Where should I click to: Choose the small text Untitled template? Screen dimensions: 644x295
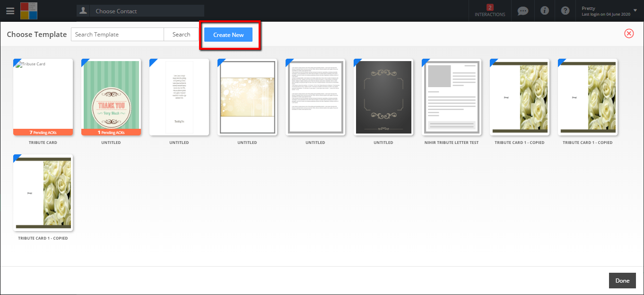[179, 97]
